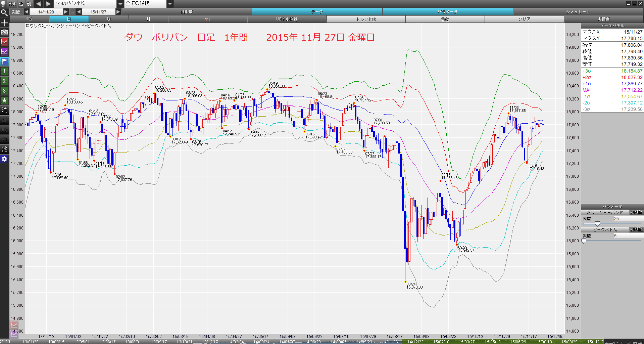Toggle the パラメータ parameter panel
The image size is (644, 344).
pos(447,12)
